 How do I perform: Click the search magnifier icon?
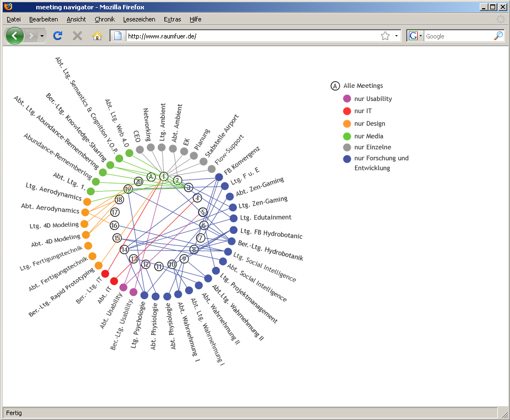[498, 36]
